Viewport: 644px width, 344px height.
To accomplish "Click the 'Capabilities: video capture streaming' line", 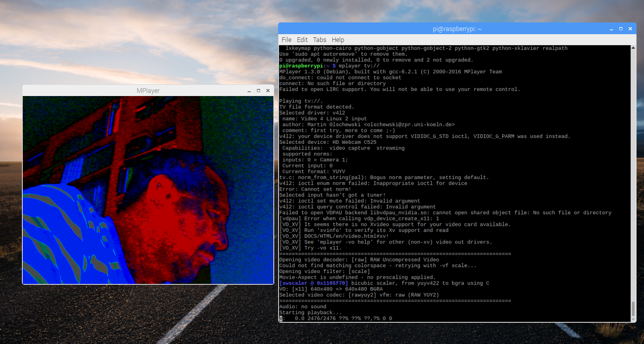I will 343,148.
